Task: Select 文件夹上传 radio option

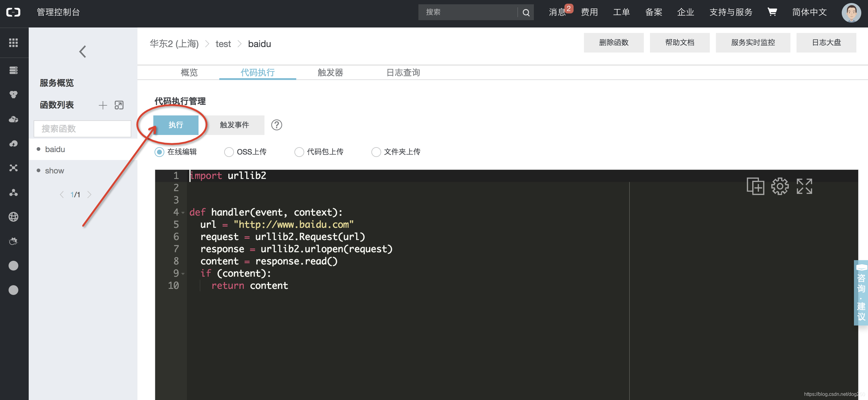Action: pyautogui.click(x=376, y=152)
